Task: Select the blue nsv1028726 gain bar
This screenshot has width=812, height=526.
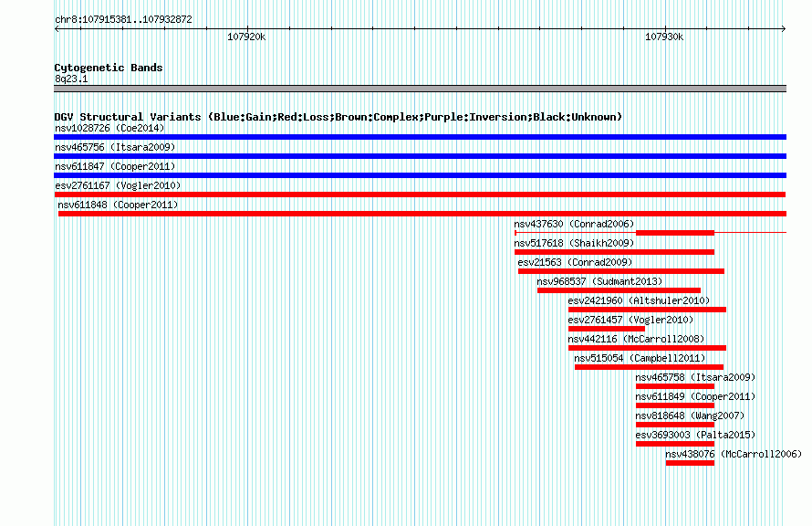Action: tap(420, 137)
